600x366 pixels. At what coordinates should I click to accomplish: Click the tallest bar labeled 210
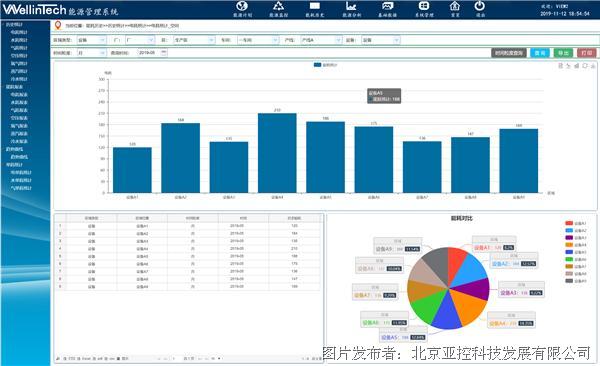tap(277, 153)
